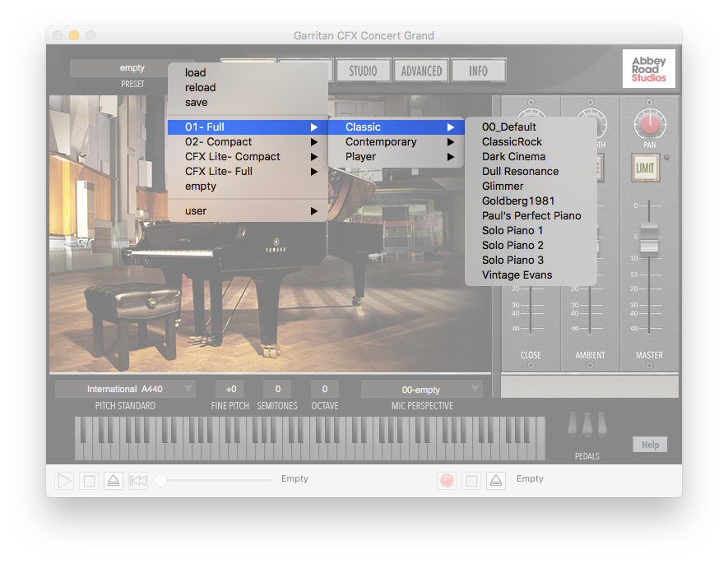This screenshot has height=563, width=728.
Task: Select the Solo Piano 1 preset
Action: point(531,231)
